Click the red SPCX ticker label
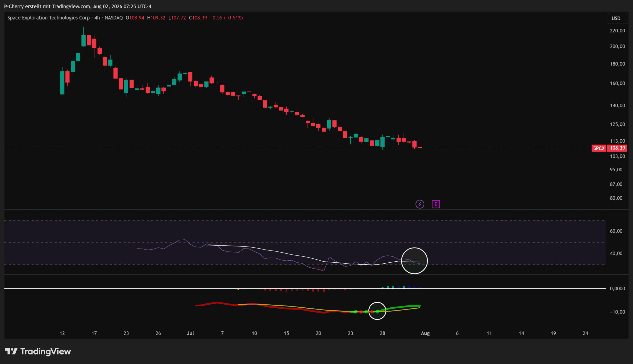Viewport: 633px width, 364px height. pos(599,148)
